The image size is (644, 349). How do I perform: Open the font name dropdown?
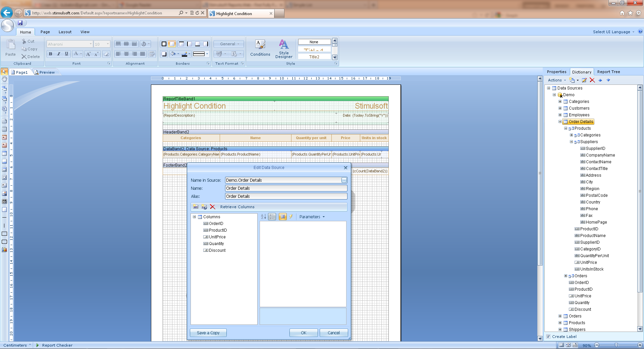[x=91, y=44]
